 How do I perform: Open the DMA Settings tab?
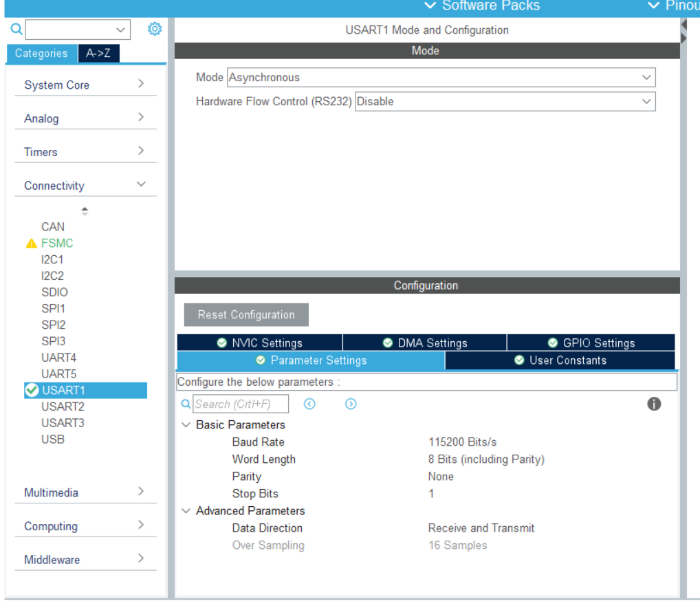(424, 343)
